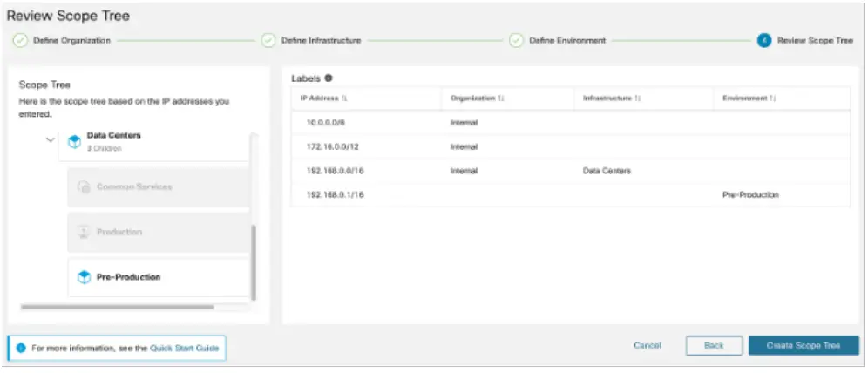Screen dimensions: 868x373
Task: Click the Define Infrastructure checkmark icon
Action: [268, 41]
